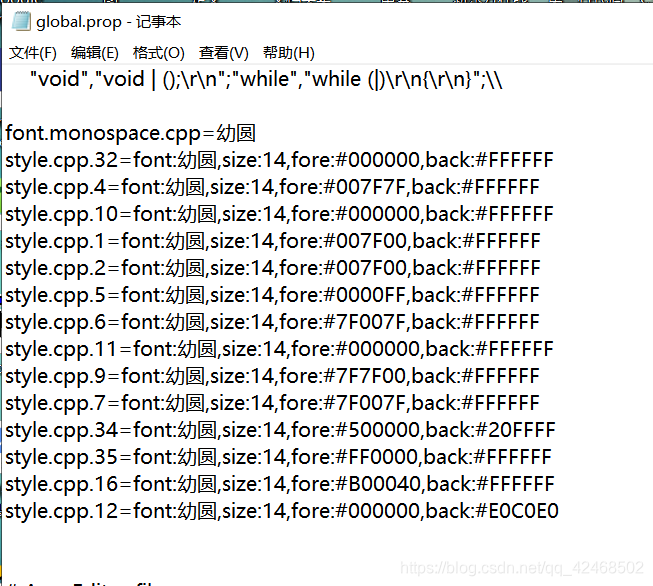Place cursor in style.cpp.32 line
Screen dimensions: 653x586
coord(279,160)
